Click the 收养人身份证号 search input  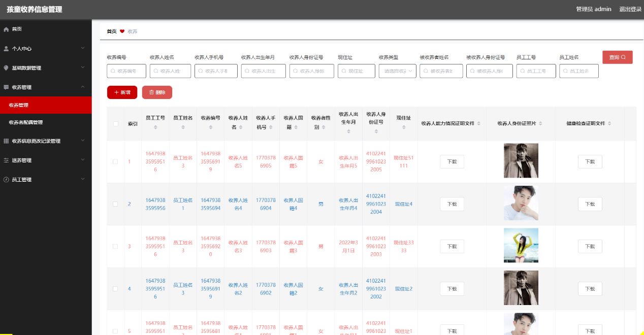click(312, 71)
